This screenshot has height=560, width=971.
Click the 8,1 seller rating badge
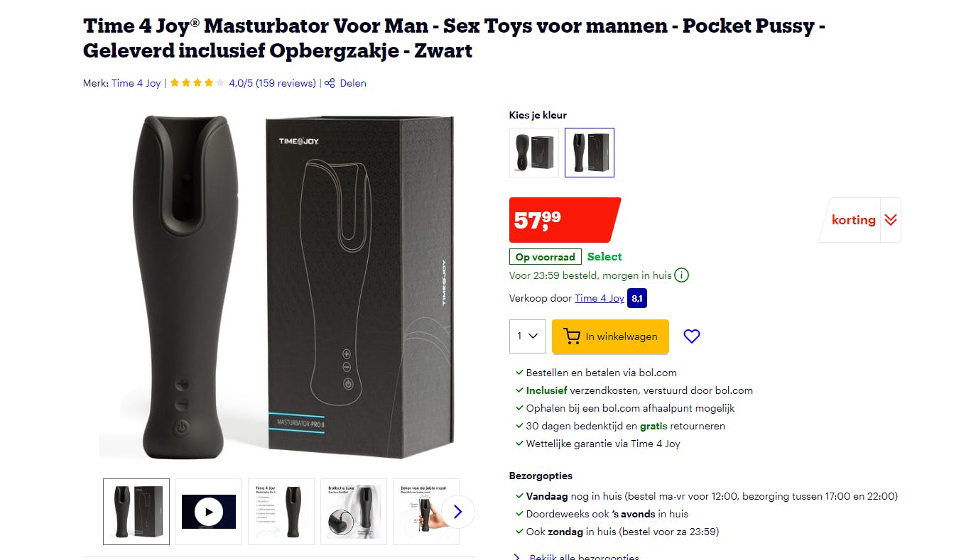pos(637,298)
